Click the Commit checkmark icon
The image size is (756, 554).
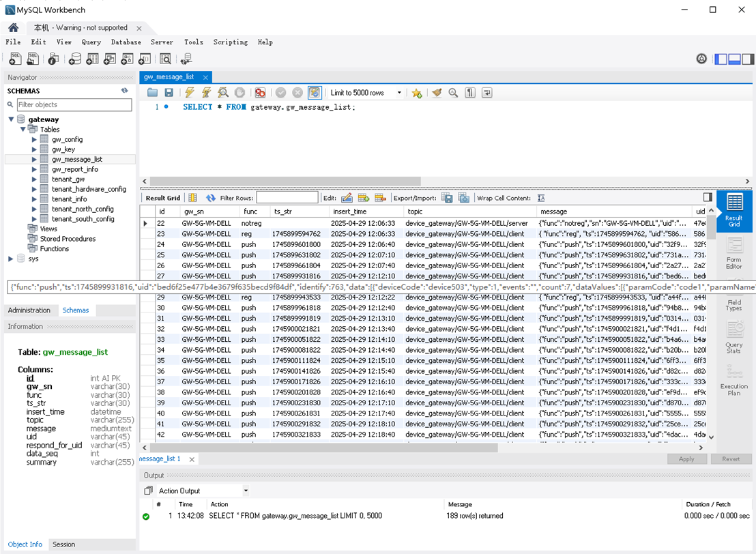click(280, 93)
